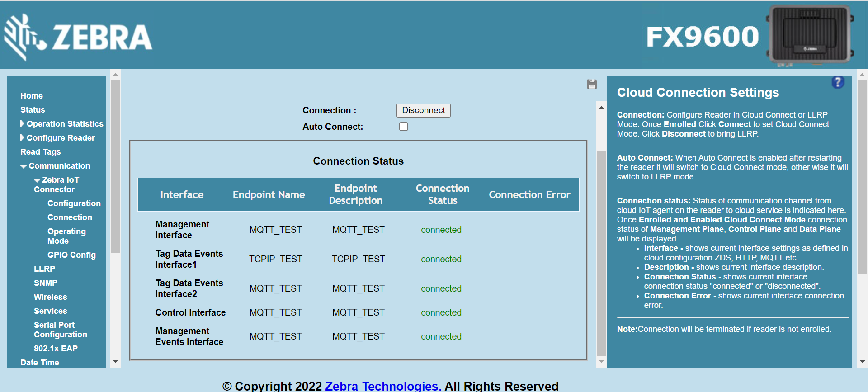This screenshot has height=392, width=868.
Task: Click the FX9600 reader device image
Action: tap(810, 35)
